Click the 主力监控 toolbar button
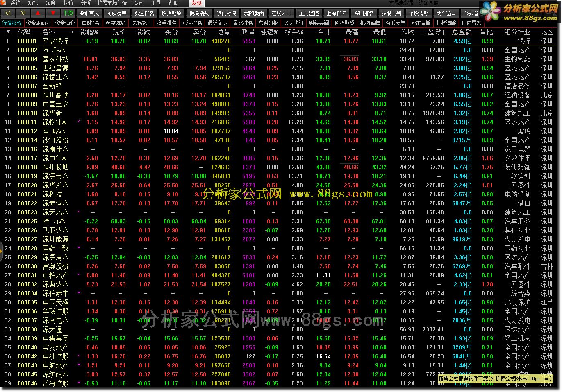 309,13
